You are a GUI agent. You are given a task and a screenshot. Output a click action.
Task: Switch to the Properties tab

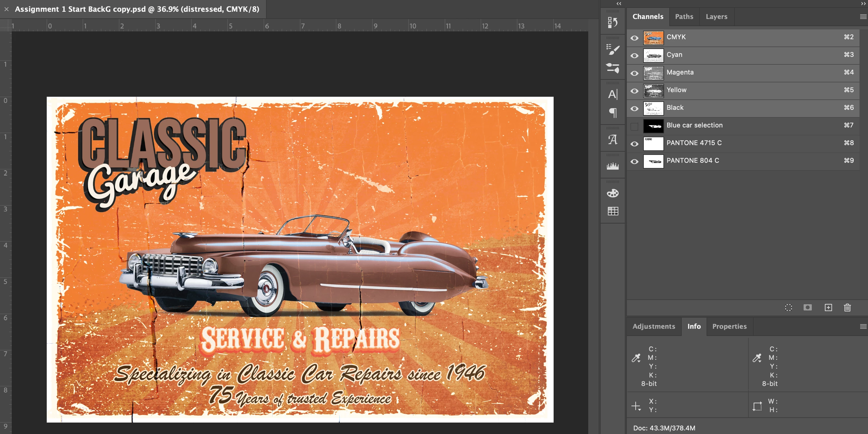729,326
